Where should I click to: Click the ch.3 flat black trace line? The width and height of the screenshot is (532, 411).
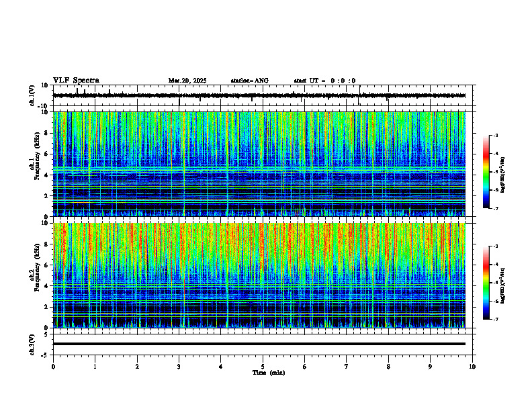coord(259,344)
